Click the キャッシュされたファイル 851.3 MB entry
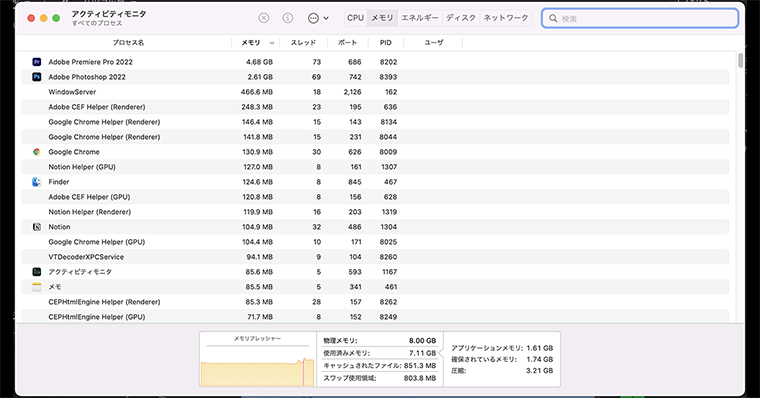The height and width of the screenshot is (398, 760). (x=380, y=366)
